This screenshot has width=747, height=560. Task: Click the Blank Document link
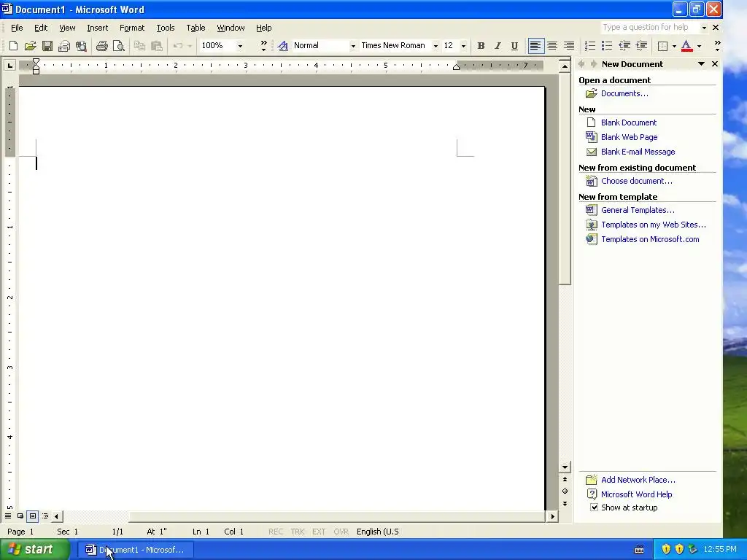click(x=628, y=122)
